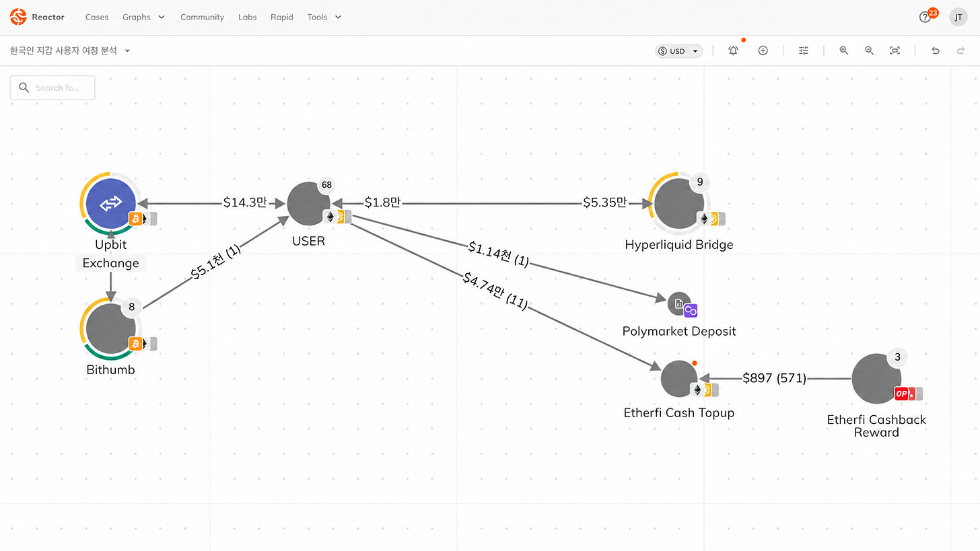Select the USER node circle
Screen dimensions: 980x551
[x=308, y=203]
